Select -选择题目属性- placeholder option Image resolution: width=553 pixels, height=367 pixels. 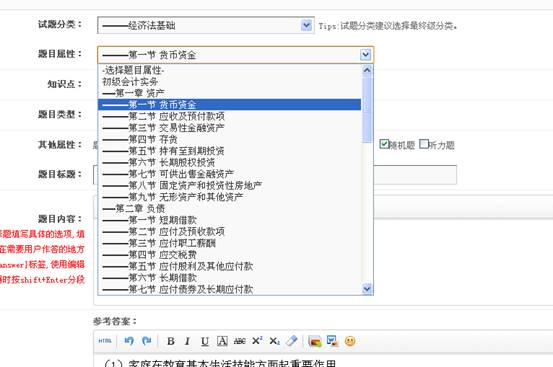(x=230, y=70)
